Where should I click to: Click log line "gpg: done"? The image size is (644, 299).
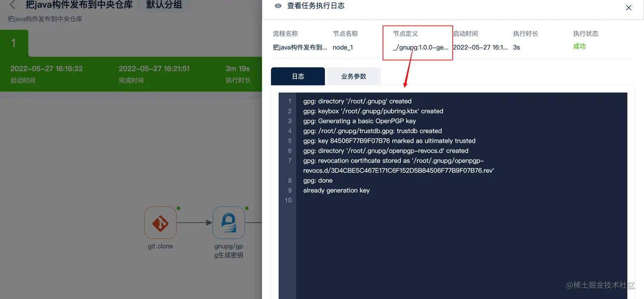(x=318, y=180)
